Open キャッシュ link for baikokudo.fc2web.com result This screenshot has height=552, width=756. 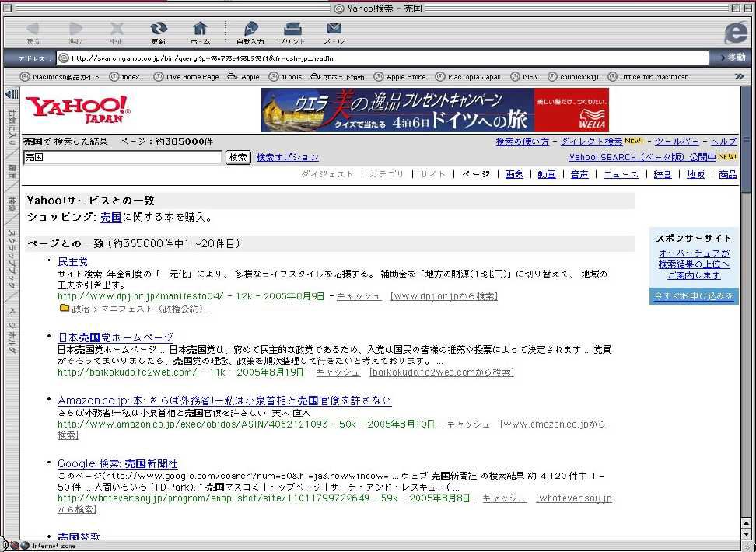pyautogui.click(x=338, y=372)
